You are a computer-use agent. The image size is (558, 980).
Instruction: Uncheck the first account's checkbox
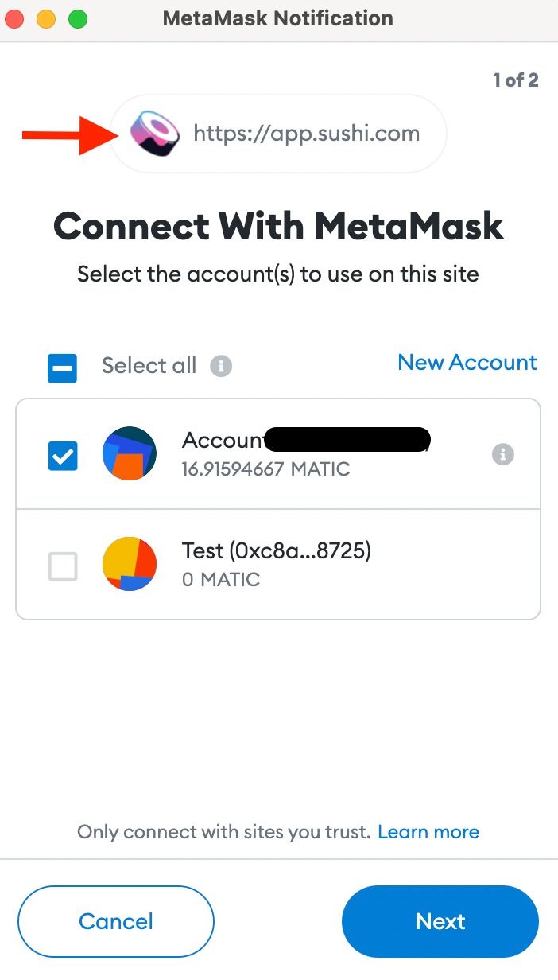click(63, 456)
